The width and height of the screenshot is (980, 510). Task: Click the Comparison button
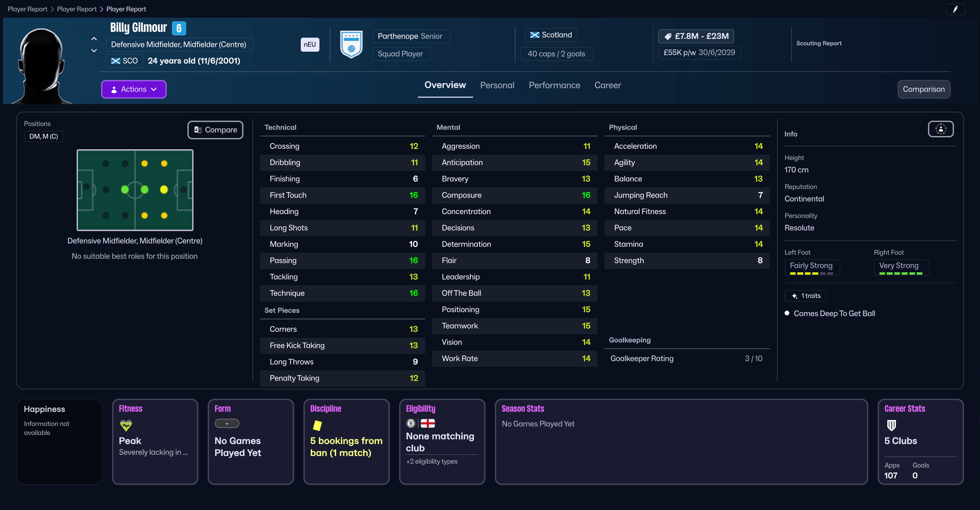[923, 89]
